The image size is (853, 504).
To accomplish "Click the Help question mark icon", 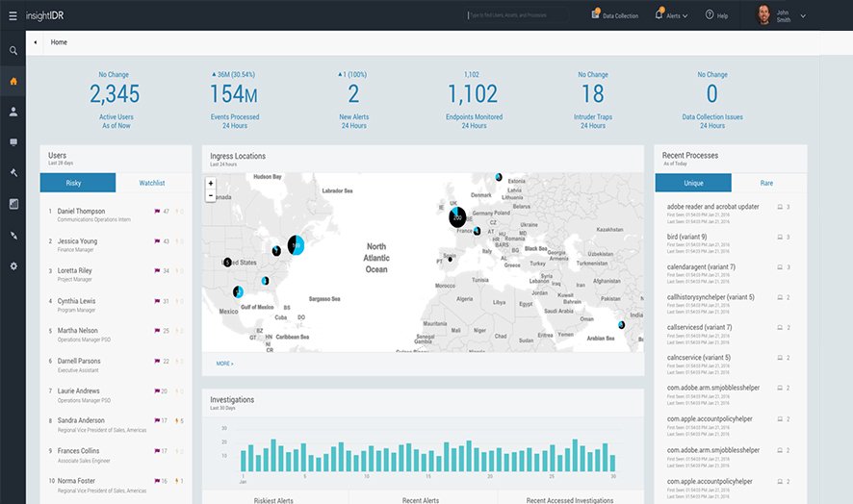I will pyautogui.click(x=710, y=15).
